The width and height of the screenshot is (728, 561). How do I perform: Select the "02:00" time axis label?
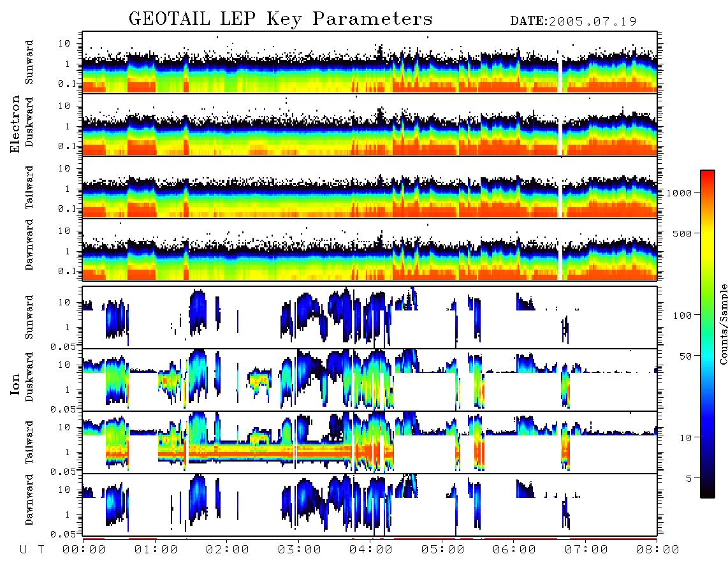click(228, 550)
